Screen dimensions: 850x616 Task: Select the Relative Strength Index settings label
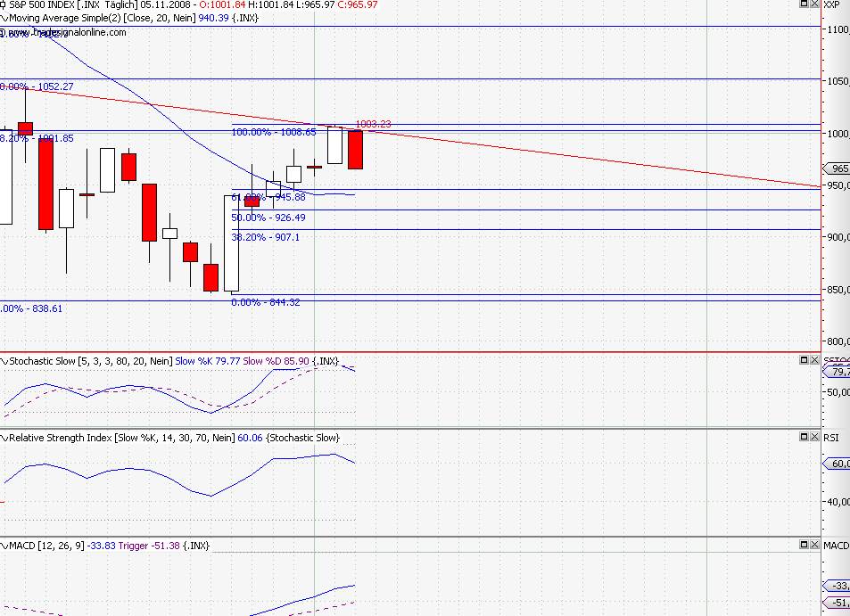tap(122, 438)
